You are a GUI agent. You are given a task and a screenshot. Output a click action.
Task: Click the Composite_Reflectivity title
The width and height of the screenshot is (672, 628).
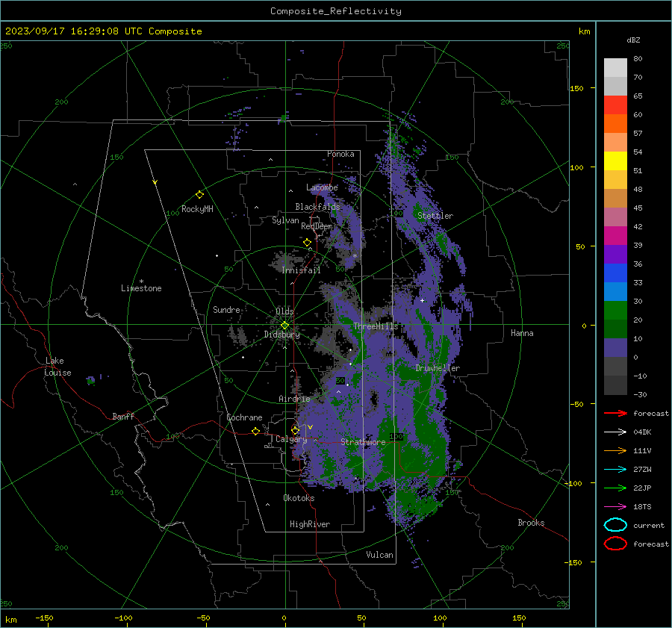click(x=335, y=11)
